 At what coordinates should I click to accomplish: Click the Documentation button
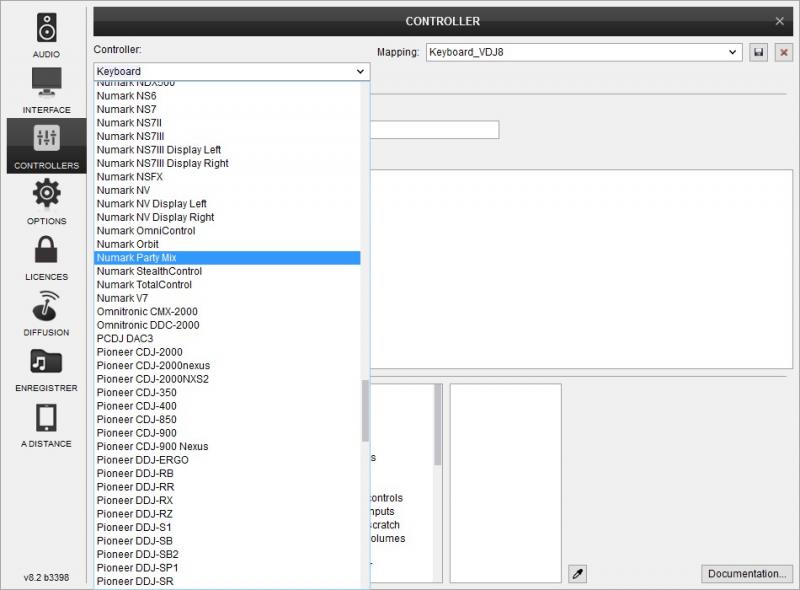point(746,574)
